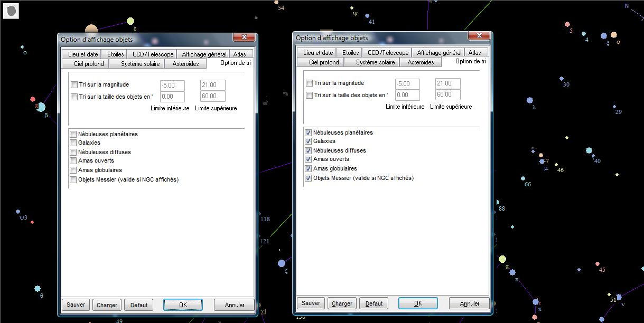Tick the unchecked Amas globulaires checkbox
Image resolution: width=644 pixels, height=323 pixels.
coord(73,170)
